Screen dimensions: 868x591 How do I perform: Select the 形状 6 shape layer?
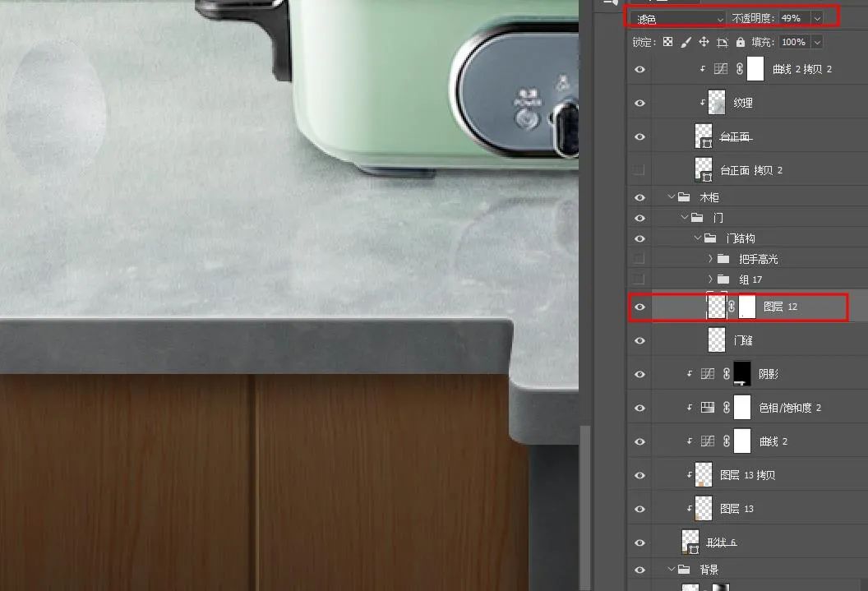[721, 543]
